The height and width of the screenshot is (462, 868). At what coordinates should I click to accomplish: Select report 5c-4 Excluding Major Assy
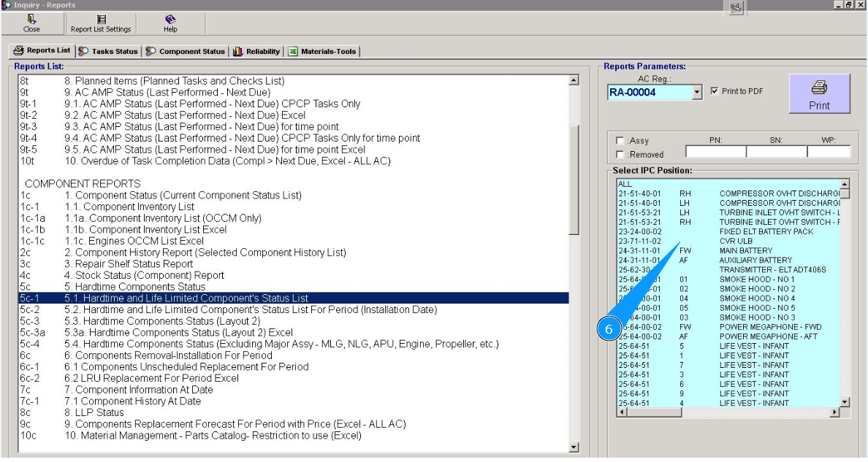[x=294, y=344]
